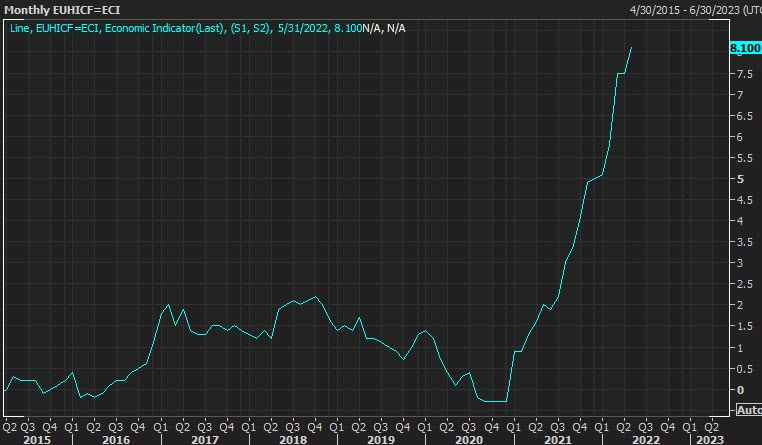Click the 2017 year label
The width and height of the screenshot is (762, 445).
[x=205, y=438]
